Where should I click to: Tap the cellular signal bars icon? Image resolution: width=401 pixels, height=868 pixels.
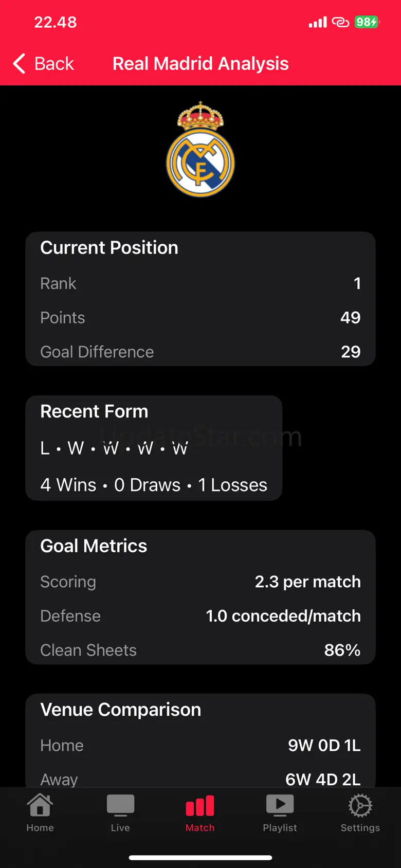coord(318,22)
